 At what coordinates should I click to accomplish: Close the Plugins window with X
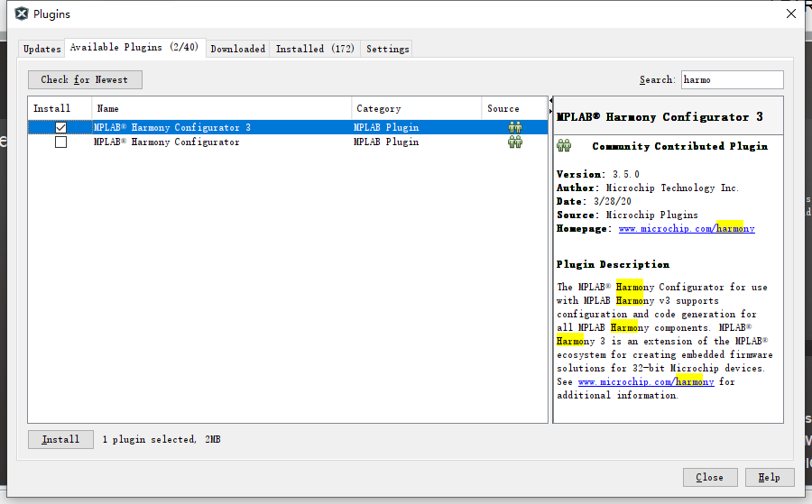[791, 14]
